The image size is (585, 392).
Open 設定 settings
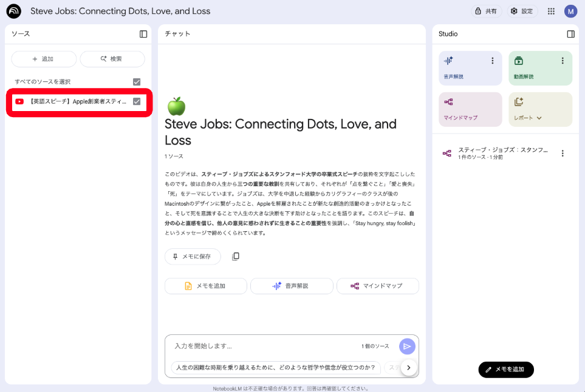tap(522, 11)
